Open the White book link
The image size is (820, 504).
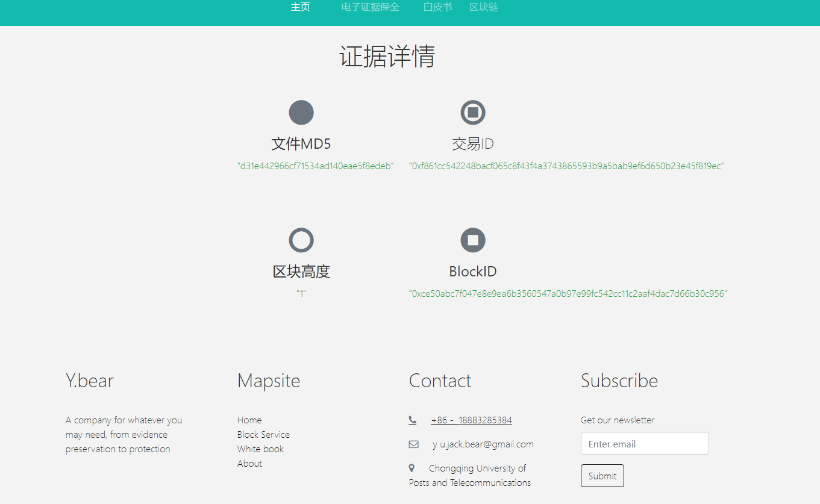pyautogui.click(x=260, y=449)
